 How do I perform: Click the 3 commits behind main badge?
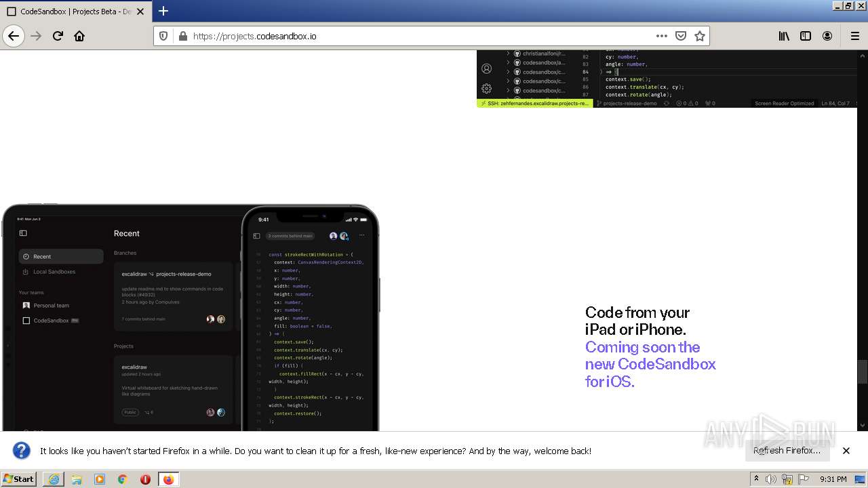pyautogui.click(x=290, y=236)
